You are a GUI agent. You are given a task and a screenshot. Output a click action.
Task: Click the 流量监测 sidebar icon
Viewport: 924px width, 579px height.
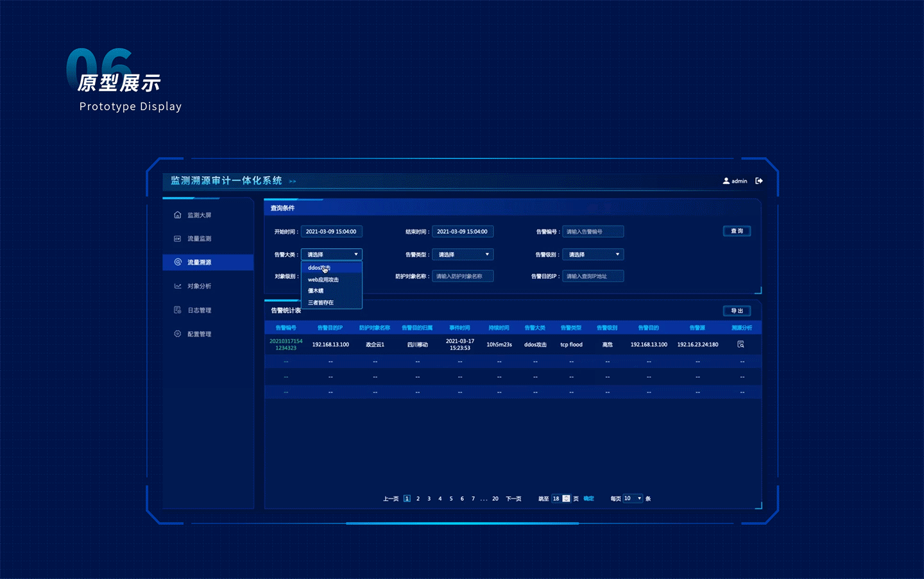click(178, 239)
